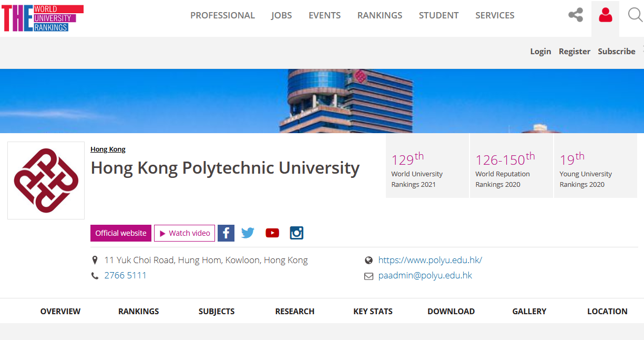The image size is (644, 340).
Task: Open the Facebook page icon
Action: click(226, 233)
